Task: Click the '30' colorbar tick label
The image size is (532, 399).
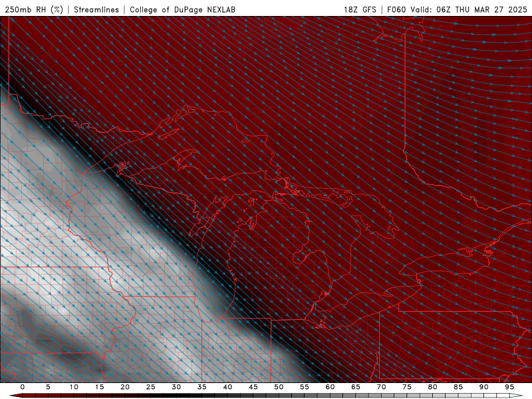Action: 176,387
